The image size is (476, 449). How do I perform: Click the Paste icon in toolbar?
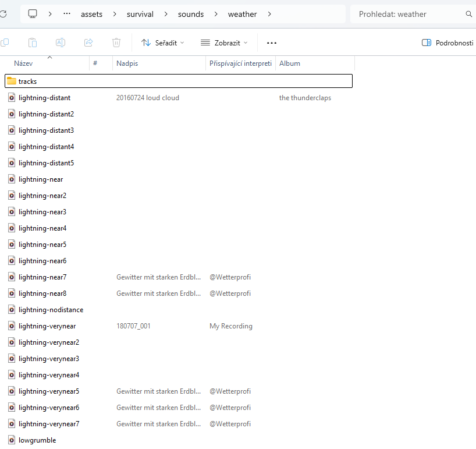click(33, 43)
